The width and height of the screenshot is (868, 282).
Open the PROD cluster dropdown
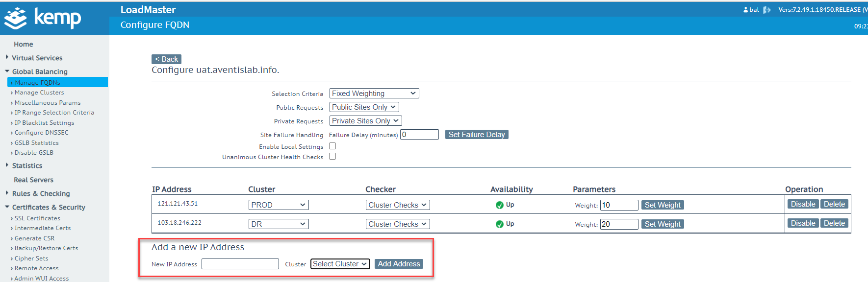coord(279,205)
